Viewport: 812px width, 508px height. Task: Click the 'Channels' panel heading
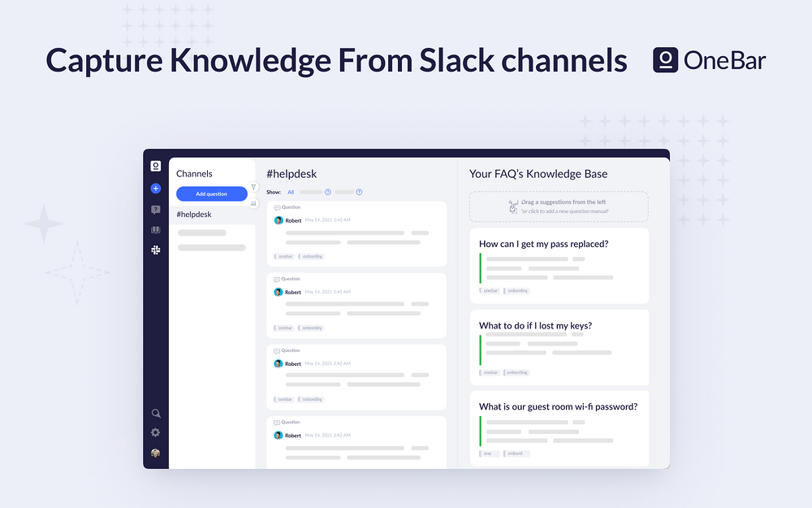(x=194, y=174)
